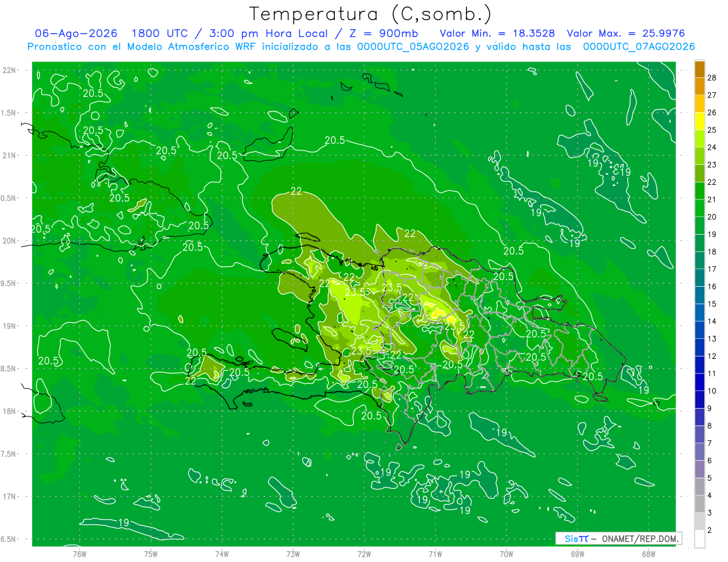Pick the dark orange swatch atop the color scale

[700, 69]
